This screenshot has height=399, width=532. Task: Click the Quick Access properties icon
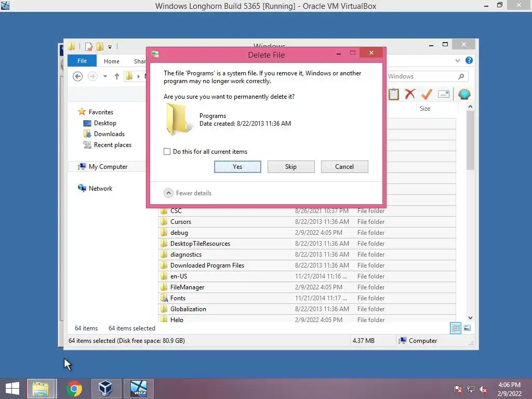(89, 47)
